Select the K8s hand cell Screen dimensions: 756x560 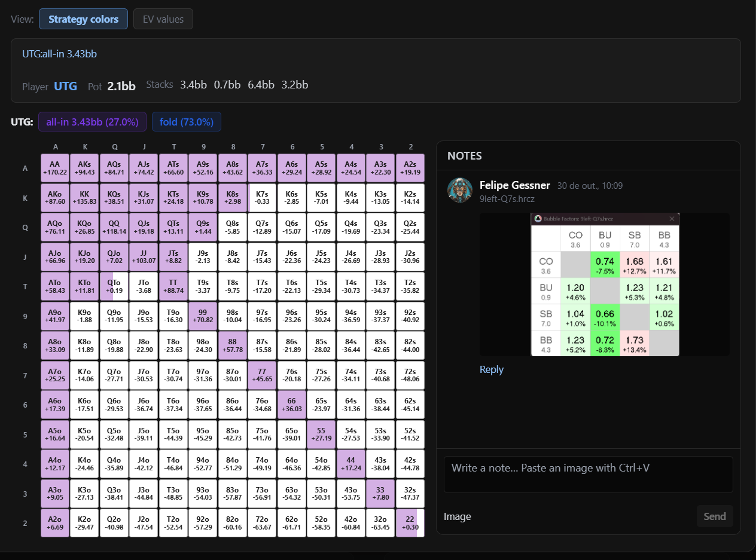[233, 198]
